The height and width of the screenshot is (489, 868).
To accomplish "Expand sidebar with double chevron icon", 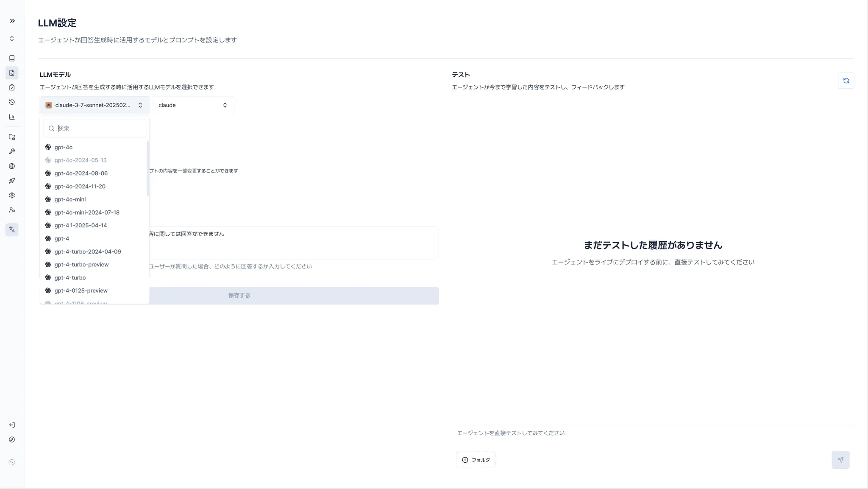I will pyautogui.click(x=12, y=21).
